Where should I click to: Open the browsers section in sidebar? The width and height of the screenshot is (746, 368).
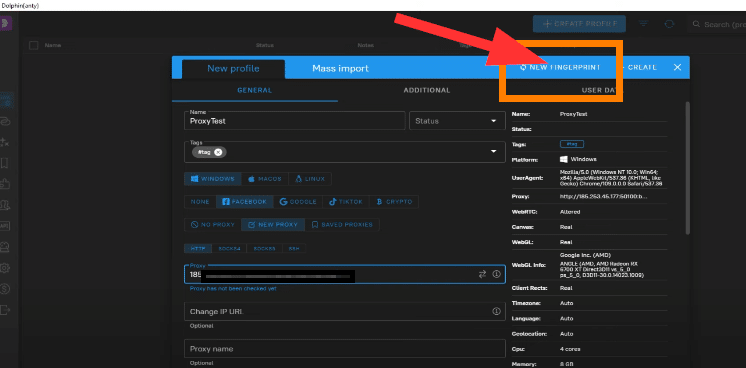[7, 100]
